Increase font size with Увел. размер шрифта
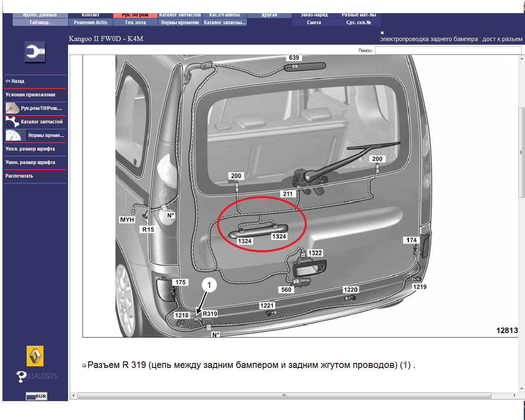525x420 pixels. [30, 149]
